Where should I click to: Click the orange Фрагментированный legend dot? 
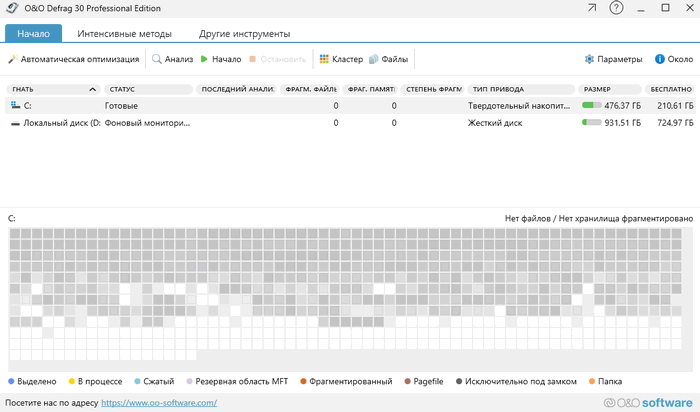tap(304, 381)
